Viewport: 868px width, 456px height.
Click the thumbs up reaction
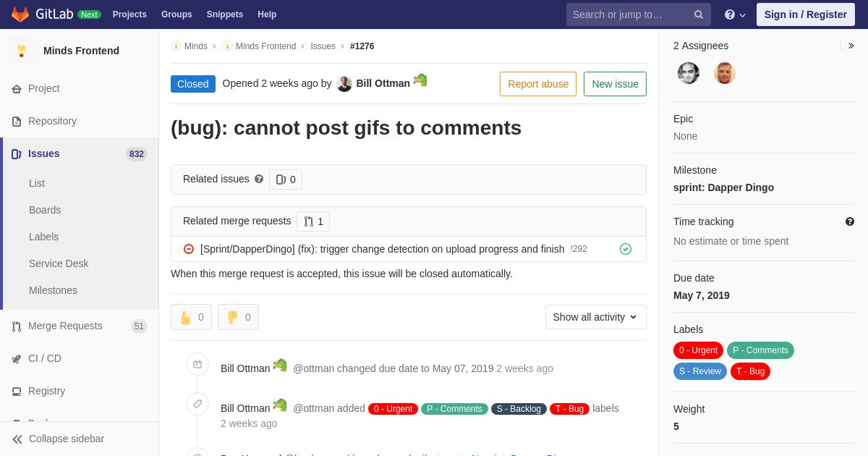(x=192, y=317)
